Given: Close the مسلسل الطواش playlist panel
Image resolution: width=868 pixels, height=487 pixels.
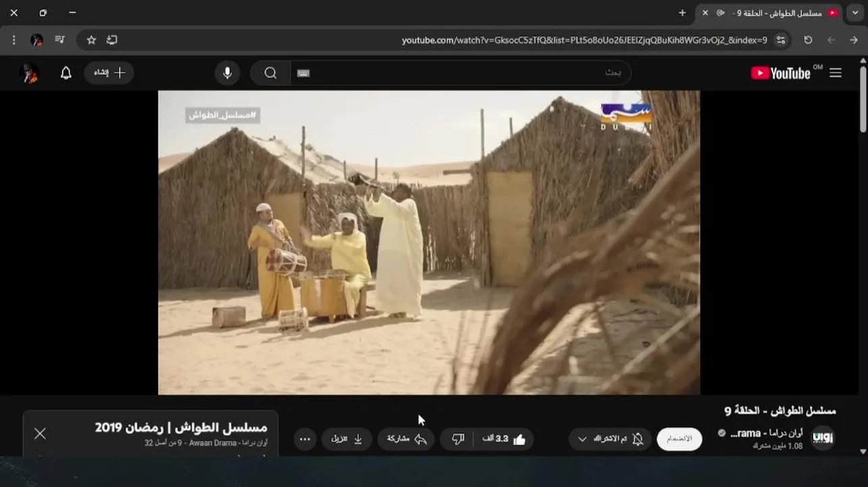Looking at the screenshot, I should (x=40, y=434).
